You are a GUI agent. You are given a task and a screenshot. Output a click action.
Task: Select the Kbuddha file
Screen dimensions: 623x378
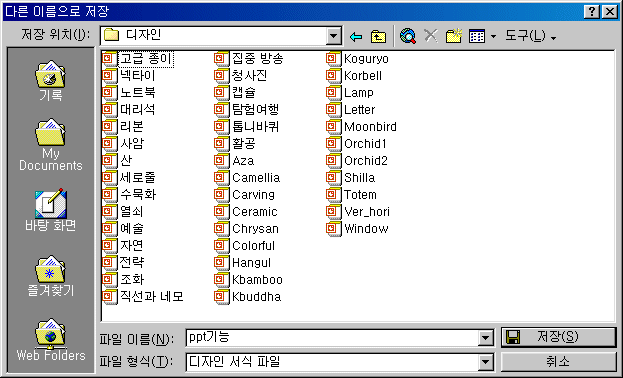(x=248, y=297)
